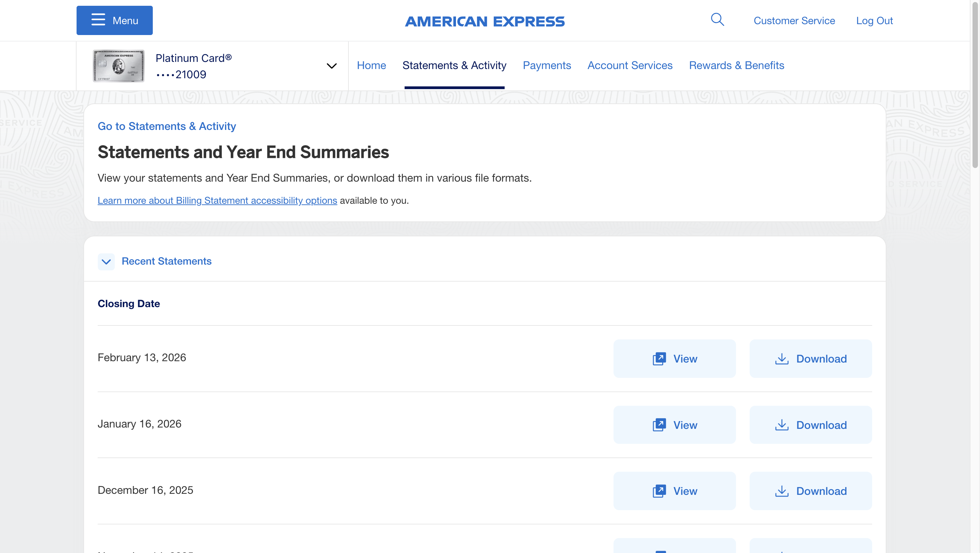Viewport: 980px width, 553px height.
Task: Open Billing Statement accessibility options link
Action: tap(217, 200)
